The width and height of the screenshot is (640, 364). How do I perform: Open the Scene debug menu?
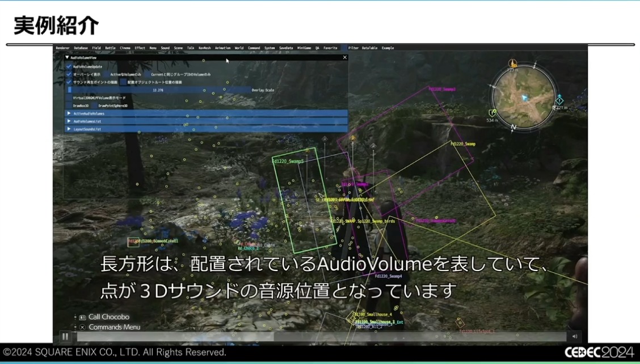pos(178,48)
